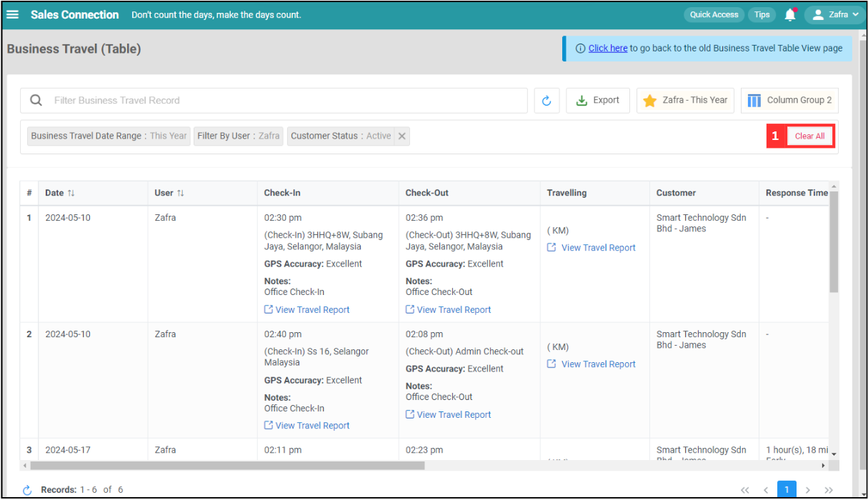The image size is (868, 500).
Task: Click the horizontal table scrollbar
Action: click(229, 466)
